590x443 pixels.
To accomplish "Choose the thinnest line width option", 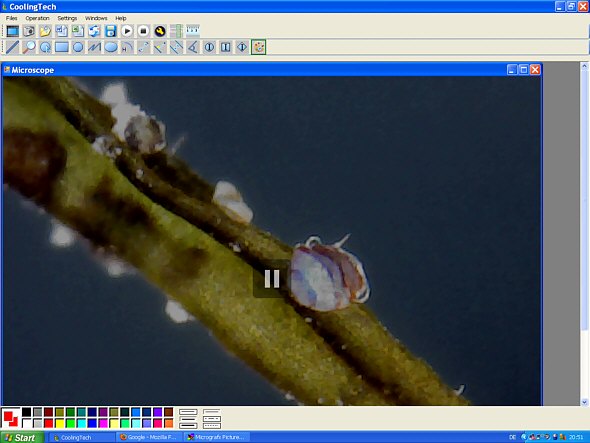I will (188, 412).
